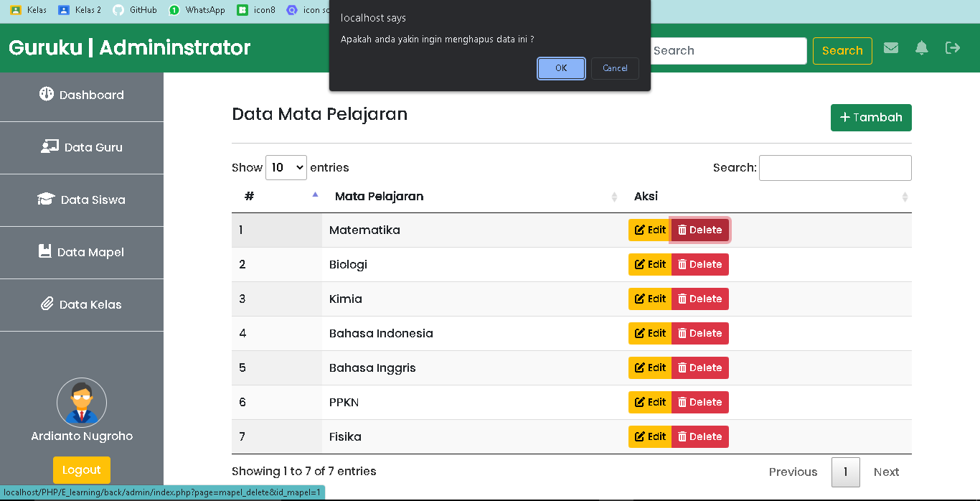Click the book icon beside Data Mapel
The image size is (980, 501).
46,252
